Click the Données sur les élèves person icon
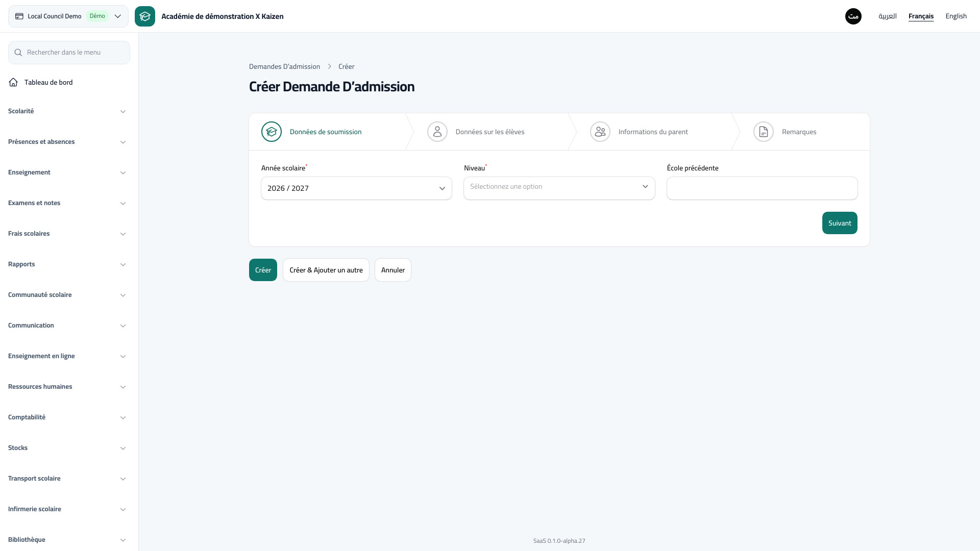Viewport: 980px width, 551px height. click(437, 132)
